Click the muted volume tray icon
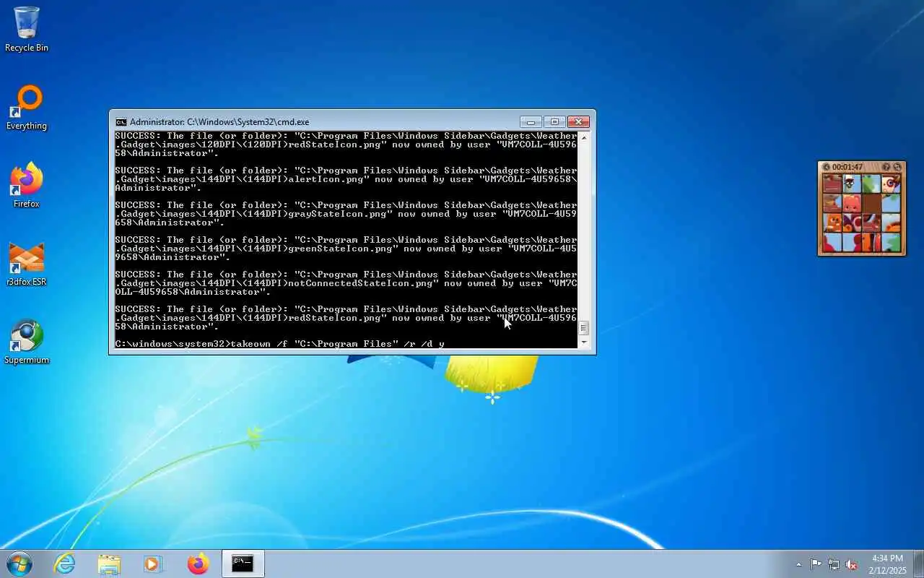The image size is (924, 578). click(x=852, y=564)
